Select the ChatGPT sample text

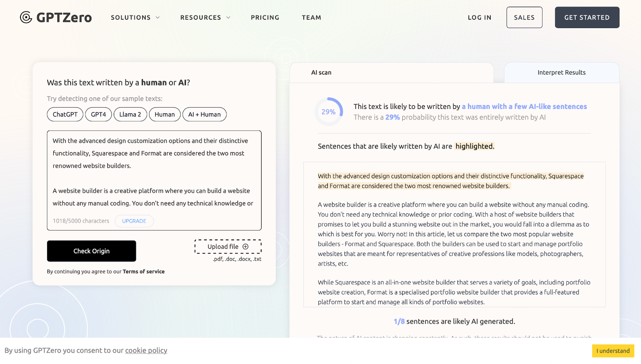tap(65, 115)
